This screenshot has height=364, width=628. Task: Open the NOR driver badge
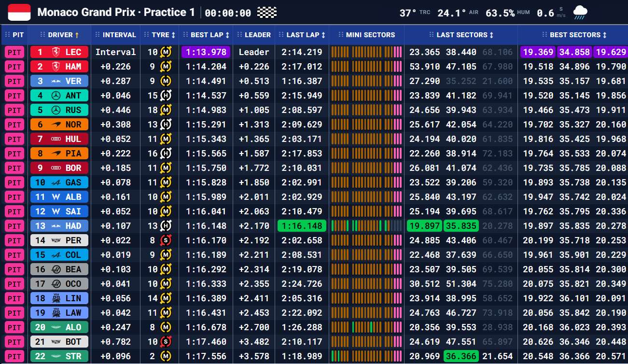[x=59, y=125]
